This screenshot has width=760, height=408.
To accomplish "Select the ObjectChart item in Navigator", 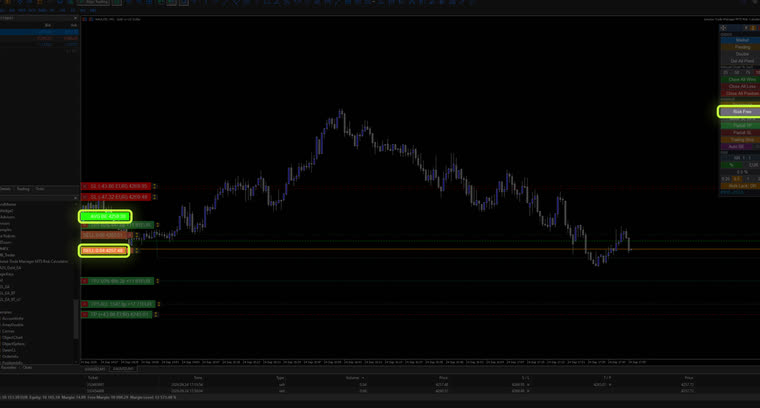I will coord(13,337).
